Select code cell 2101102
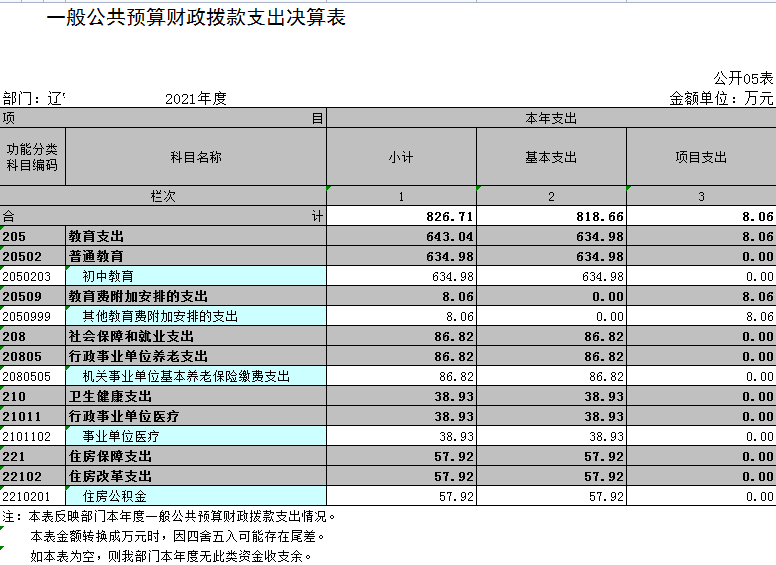This screenshot has height=565, width=776. [33, 436]
